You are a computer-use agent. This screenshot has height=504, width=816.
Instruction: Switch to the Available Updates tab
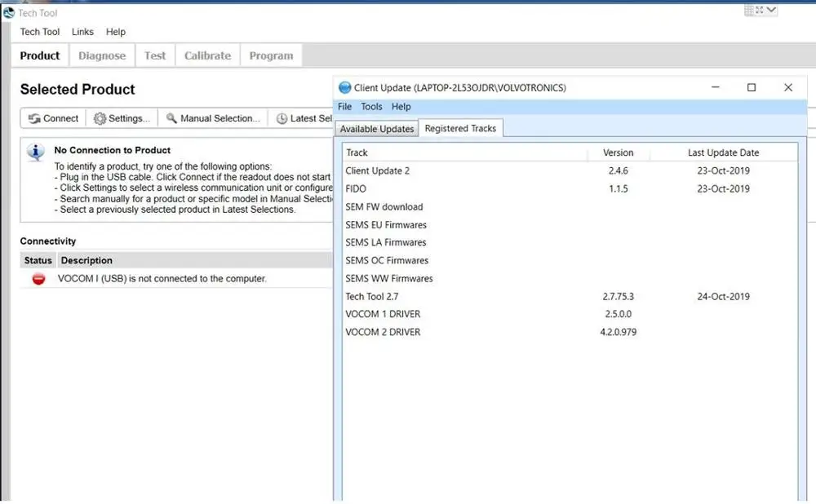[377, 129]
